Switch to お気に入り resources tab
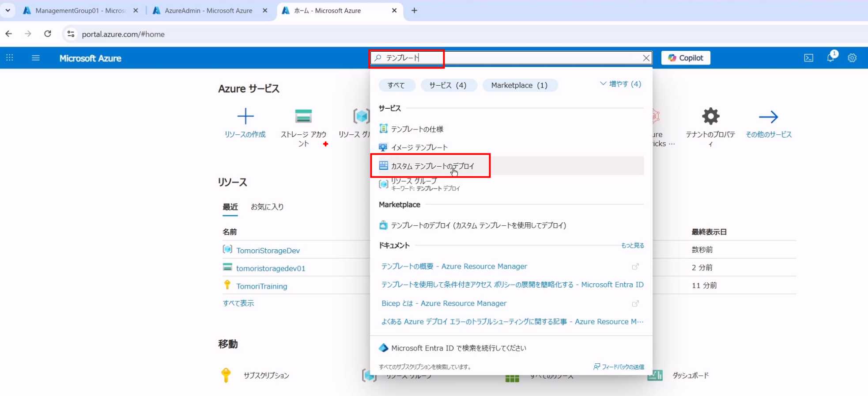Screen dimensions: 868x396 pyautogui.click(x=267, y=207)
